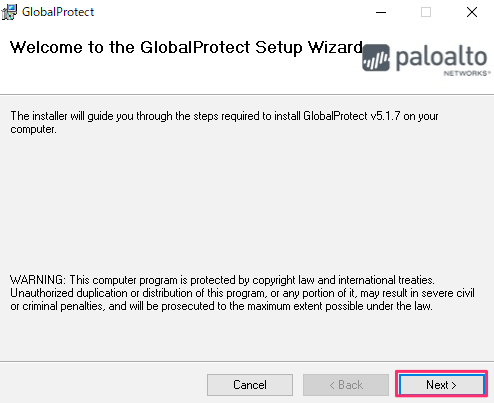Click the greyed-out maximize window button
Image resolution: width=494 pixels, height=403 pixels.
(x=426, y=12)
